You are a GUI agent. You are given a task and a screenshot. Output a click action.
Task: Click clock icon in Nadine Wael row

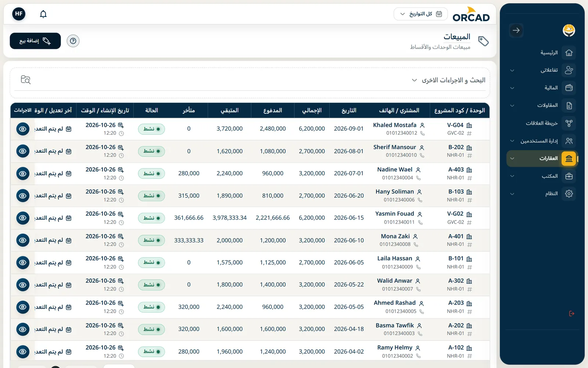121,178
